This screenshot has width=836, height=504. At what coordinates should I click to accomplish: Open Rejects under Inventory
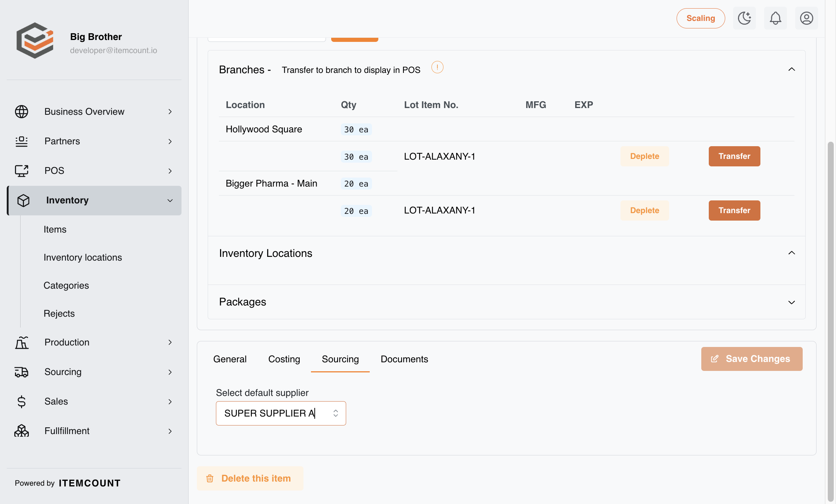point(59,313)
